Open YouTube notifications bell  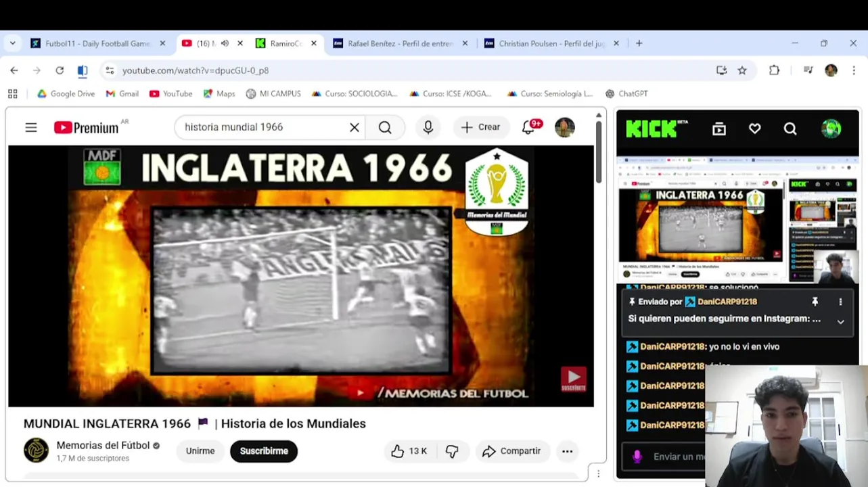528,127
